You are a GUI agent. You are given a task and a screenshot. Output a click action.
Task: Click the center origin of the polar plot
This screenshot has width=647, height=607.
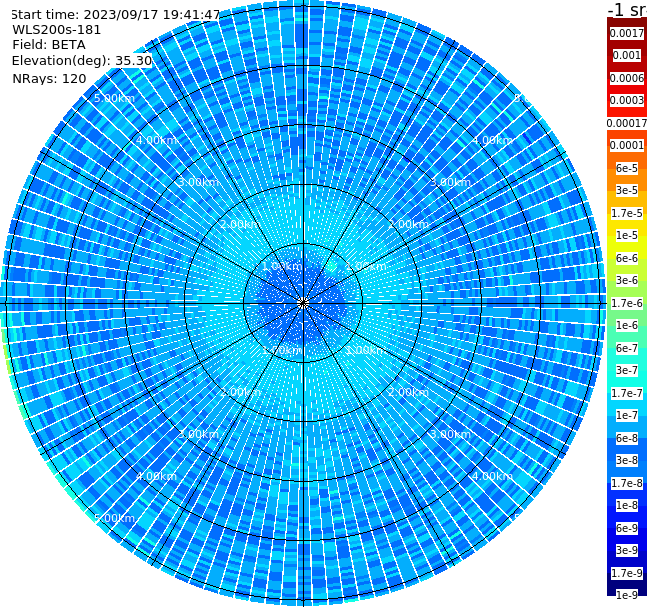(x=303, y=303)
